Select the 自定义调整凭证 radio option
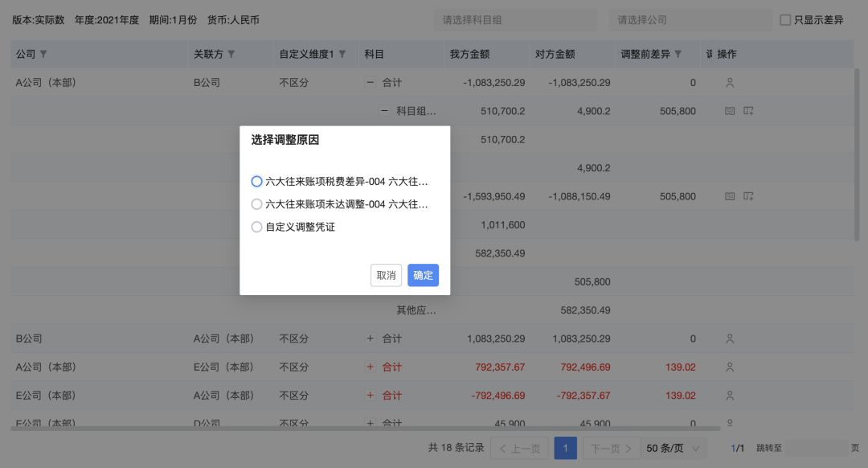Screen dimensions: 868x468 click(x=256, y=227)
